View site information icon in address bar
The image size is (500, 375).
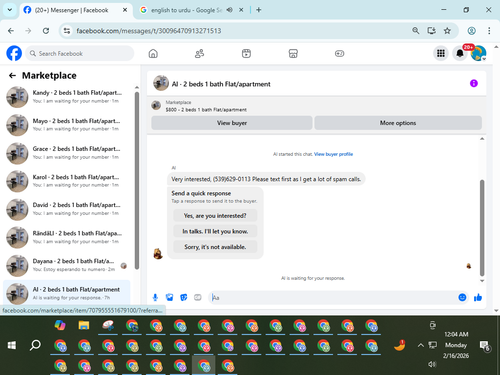[67, 31]
